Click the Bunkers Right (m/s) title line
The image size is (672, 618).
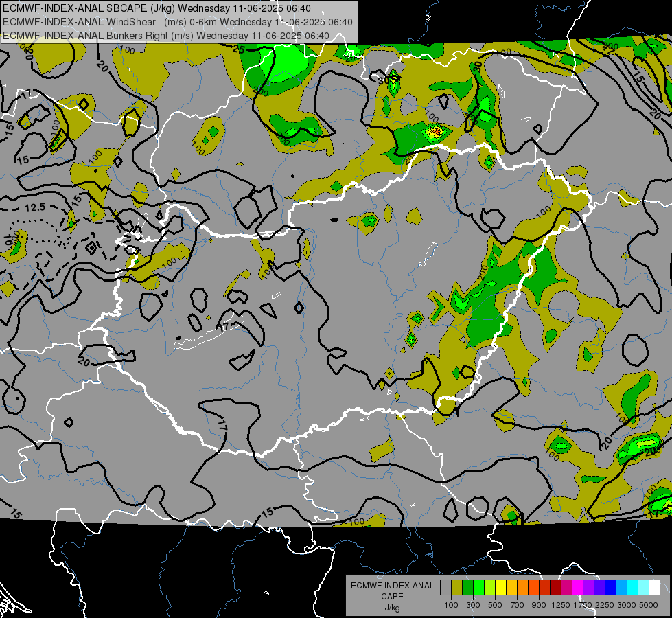[x=166, y=36]
